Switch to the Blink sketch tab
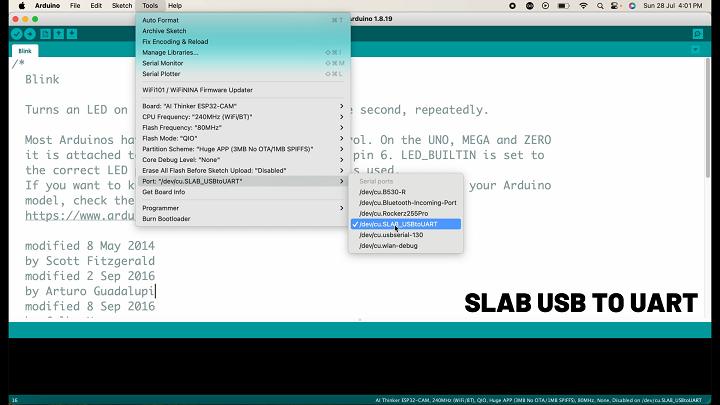 [25, 51]
